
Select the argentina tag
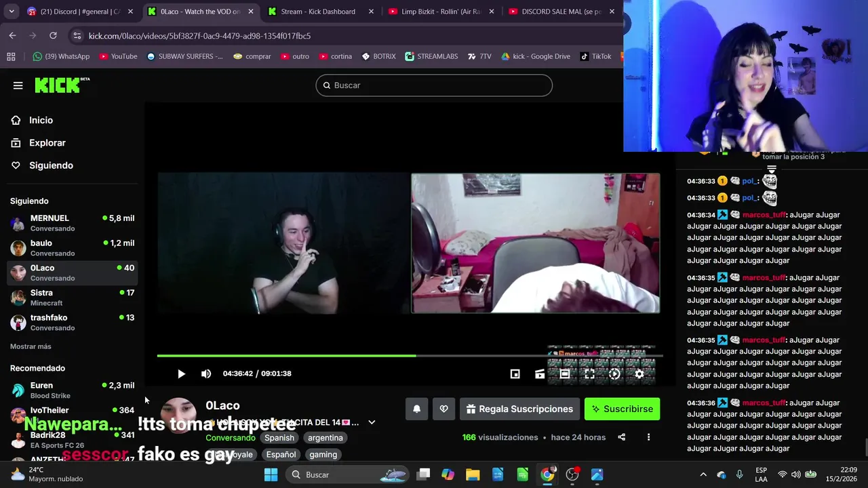325,438
